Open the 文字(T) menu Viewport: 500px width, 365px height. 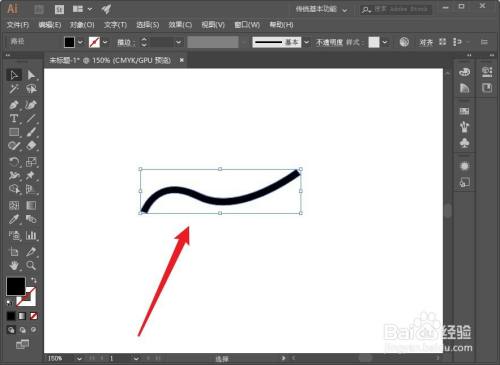115,25
